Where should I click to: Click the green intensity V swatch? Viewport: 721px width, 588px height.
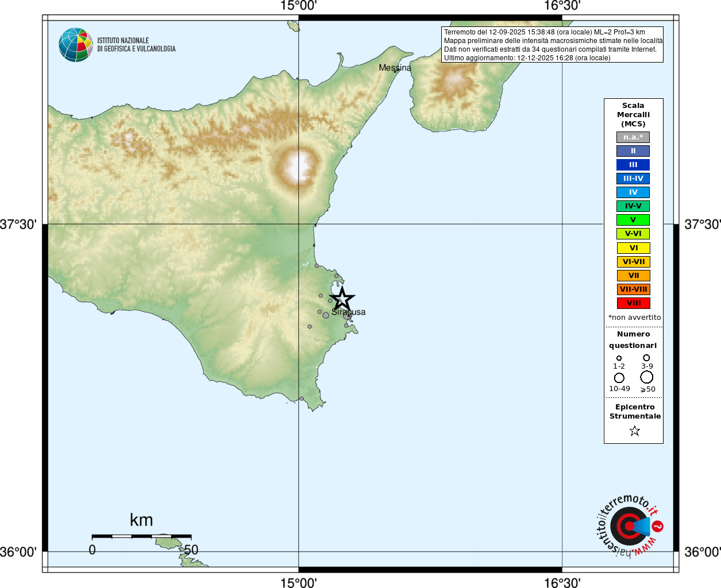tap(633, 220)
